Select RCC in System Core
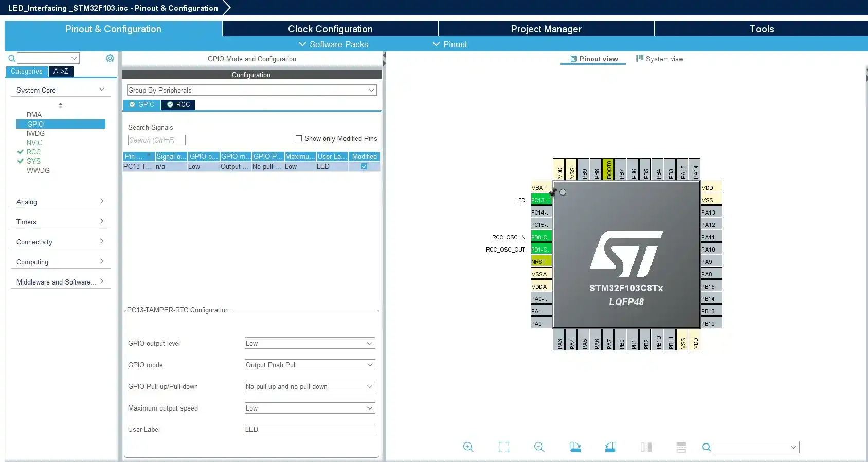The height and width of the screenshot is (462, 868). tap(33, 152)
